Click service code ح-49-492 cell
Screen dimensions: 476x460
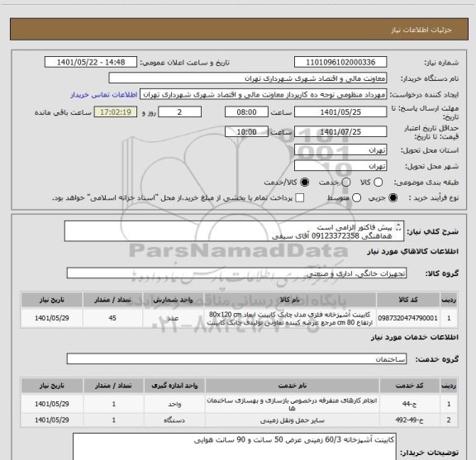pos(409,420)
